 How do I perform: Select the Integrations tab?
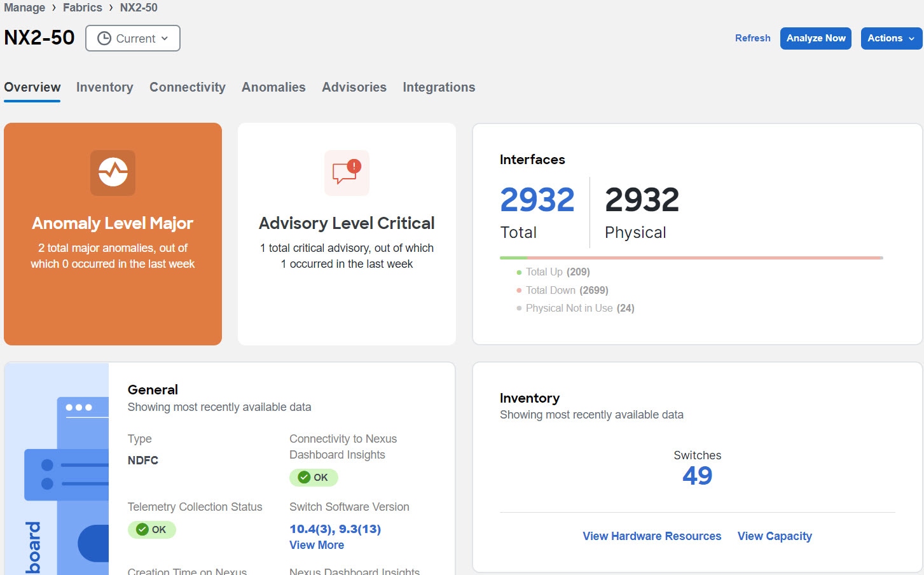point(439,87)
